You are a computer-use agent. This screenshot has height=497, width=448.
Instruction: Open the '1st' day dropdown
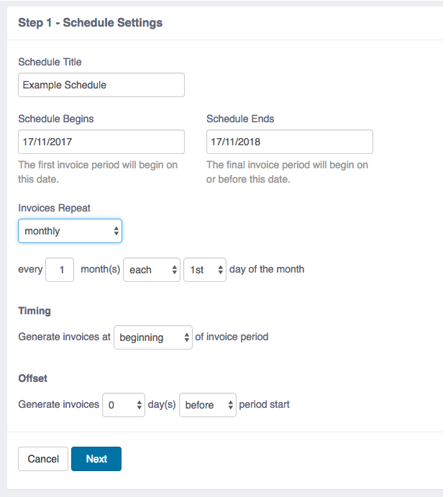[205, 270]
